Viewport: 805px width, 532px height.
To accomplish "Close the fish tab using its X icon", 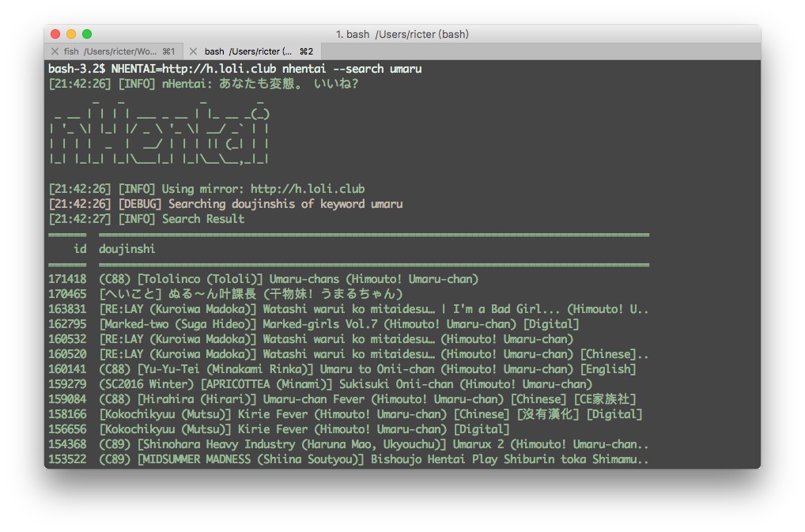I will click(54, 51).
